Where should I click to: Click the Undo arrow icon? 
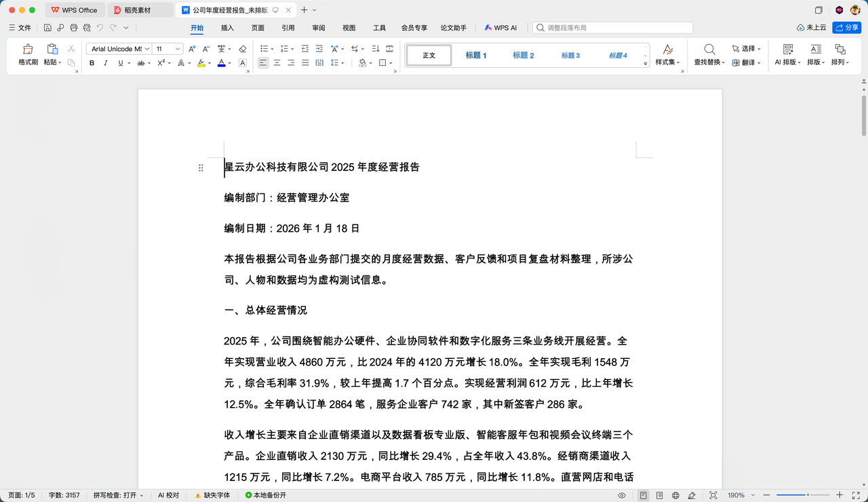pyautogui.click(x=100, y=28)
